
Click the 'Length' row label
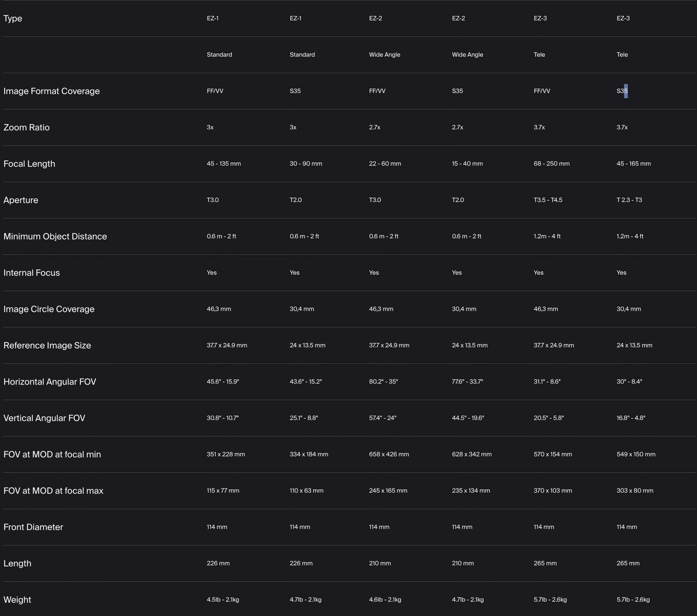(17, 563)
